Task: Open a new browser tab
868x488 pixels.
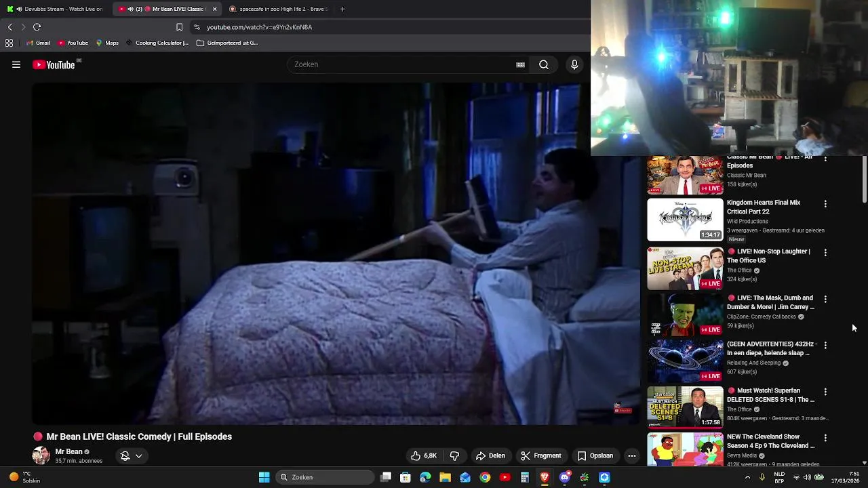Action: coord(342,9)
